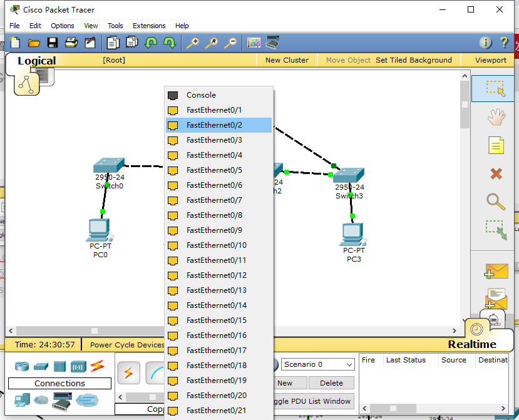Activate the Move Layout hand tool
The width and height of the screenshot is (519, 420).
pyautogui.click(x=496, y=117)
